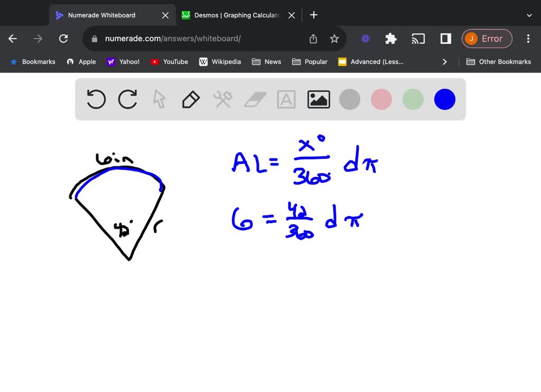541x392 pixels.
Task: Choose the pointer selection tool
Action: click(159, 99)
